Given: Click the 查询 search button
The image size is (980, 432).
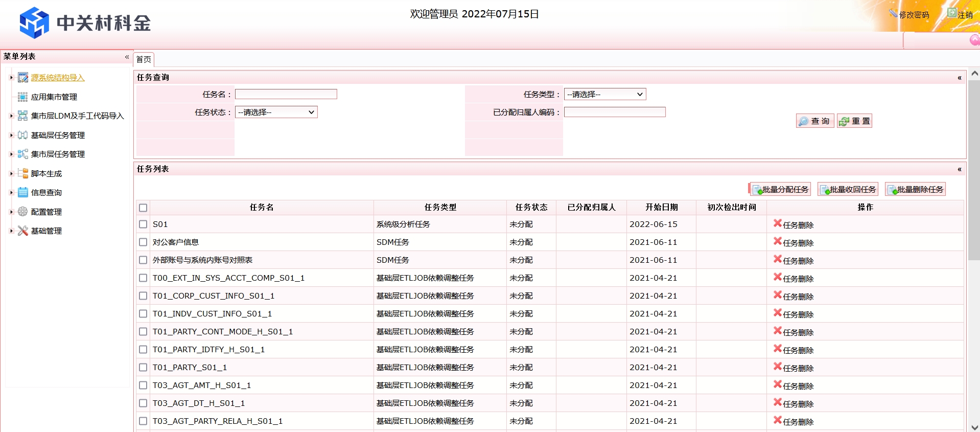Looking at the screenshot, I should point(815,121).
